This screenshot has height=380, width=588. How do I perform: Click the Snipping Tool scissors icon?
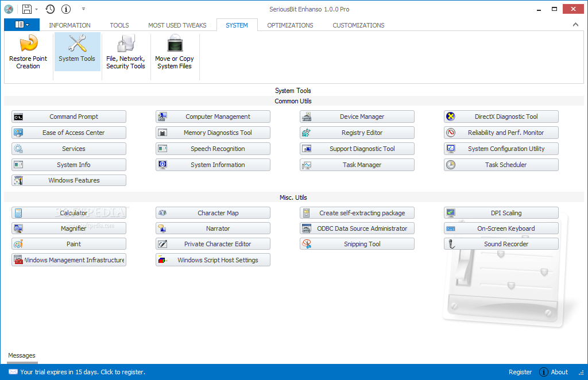307,244
